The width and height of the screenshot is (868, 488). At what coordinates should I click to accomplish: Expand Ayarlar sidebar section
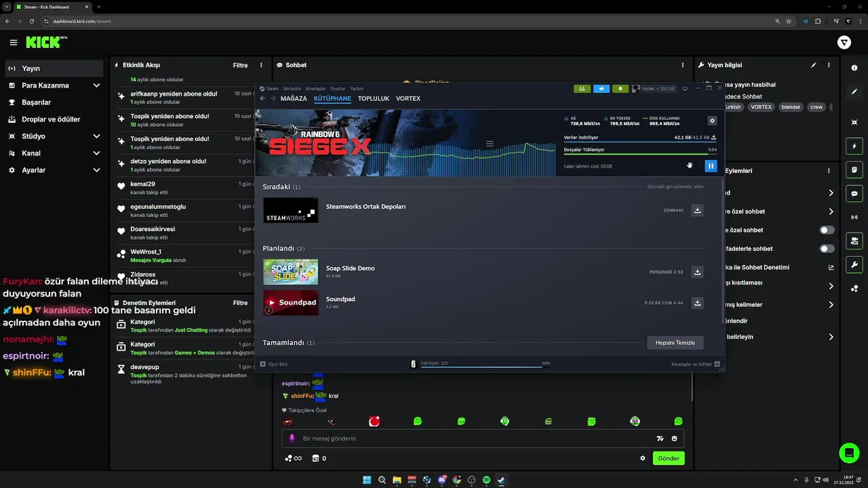click(x=96, y=170)
